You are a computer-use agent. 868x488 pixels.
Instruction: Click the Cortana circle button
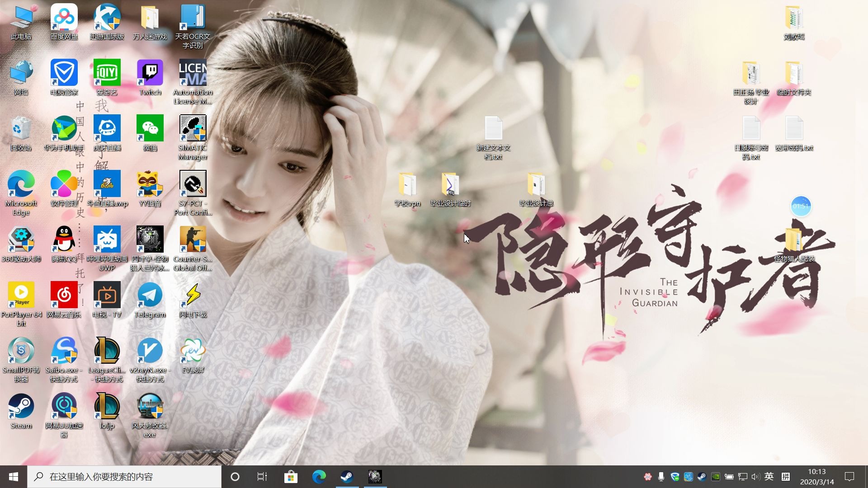[235, 477]
